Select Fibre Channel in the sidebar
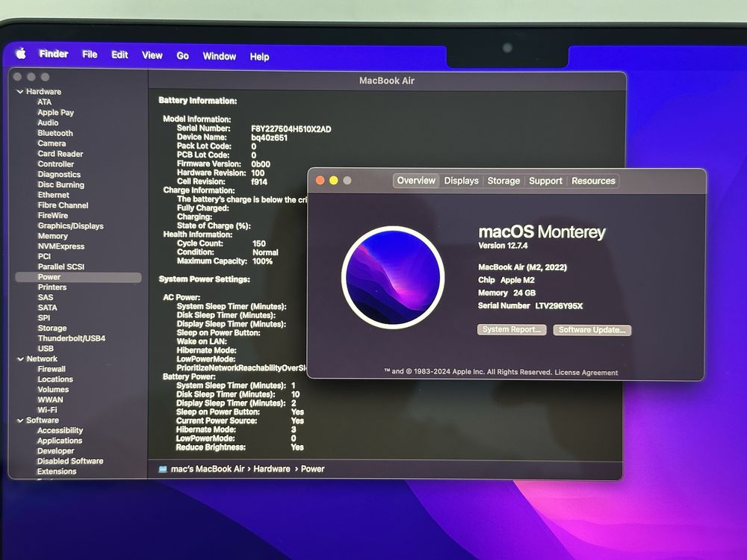Screen dimensions: 747x560 click(x=63, y=205)
